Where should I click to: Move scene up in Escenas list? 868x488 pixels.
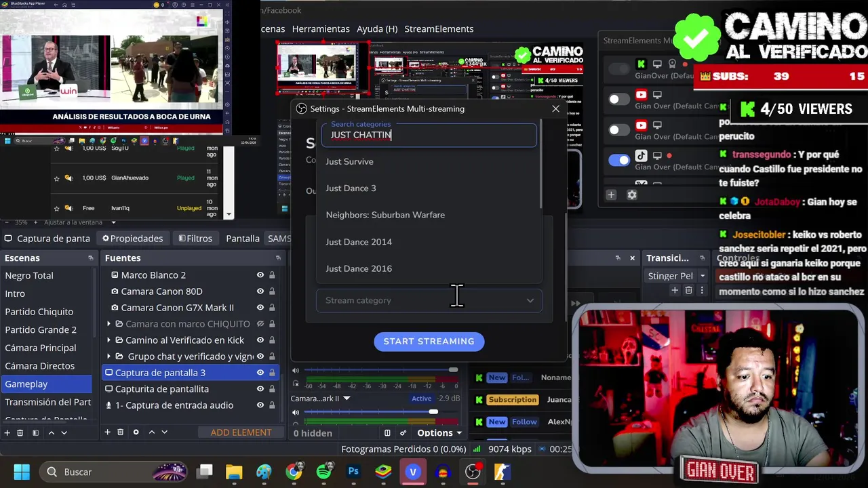click(51, 432)
